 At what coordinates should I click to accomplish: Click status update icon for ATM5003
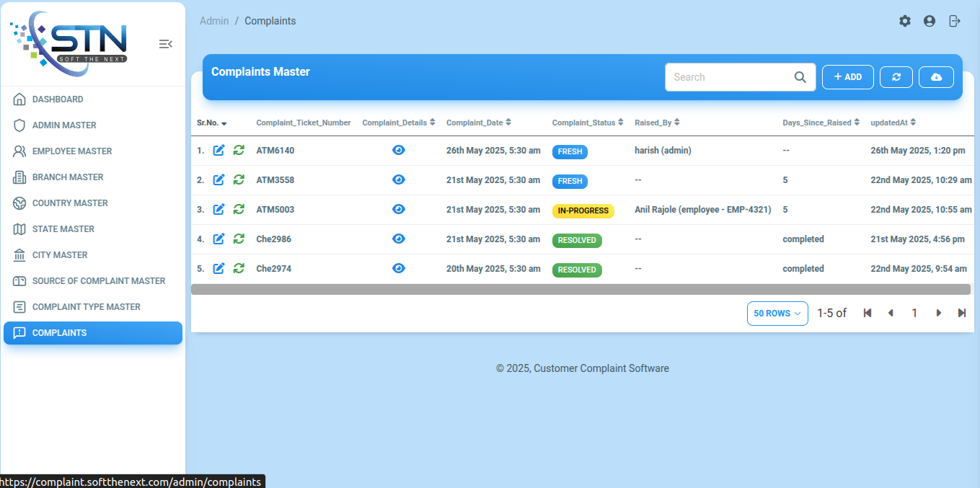click(x=239, y=209)
